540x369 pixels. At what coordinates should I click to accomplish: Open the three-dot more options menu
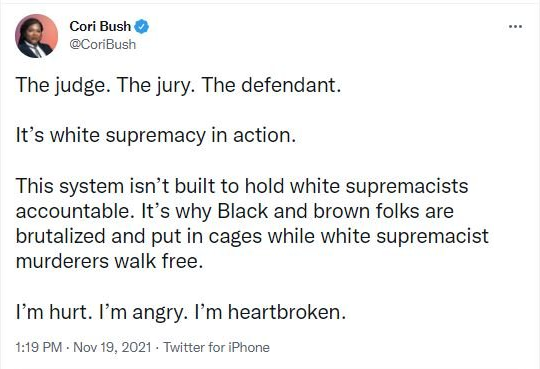click(x=515, y=26)
